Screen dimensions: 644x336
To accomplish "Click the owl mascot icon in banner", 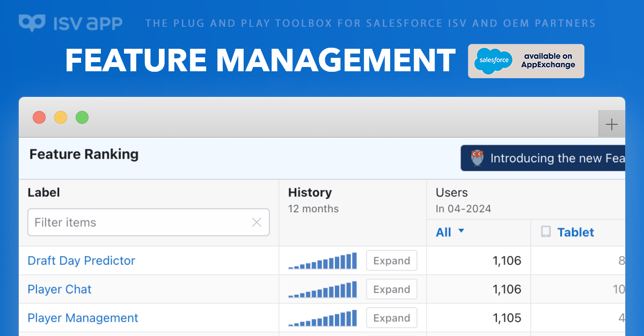I will [477, 158].
